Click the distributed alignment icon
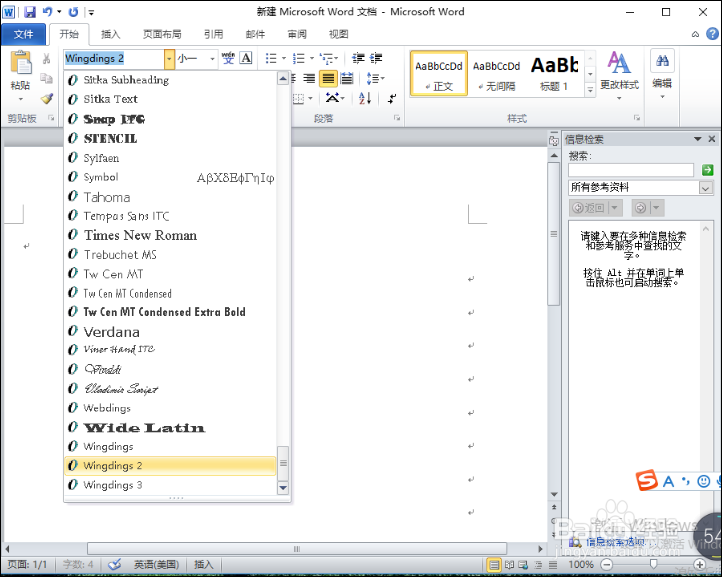This screenshot has height=577, width=722. [x=347, y=79]
